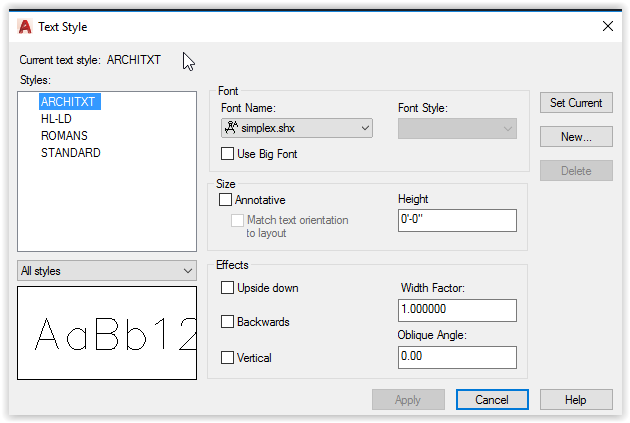Tick the Vertical effect checkbox
Screen dimensions: 630x423
(x=227, y=357)
